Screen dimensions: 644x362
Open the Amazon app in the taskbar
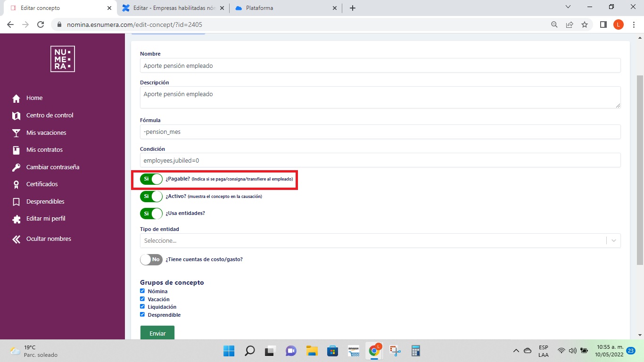[x=354, y=351]
